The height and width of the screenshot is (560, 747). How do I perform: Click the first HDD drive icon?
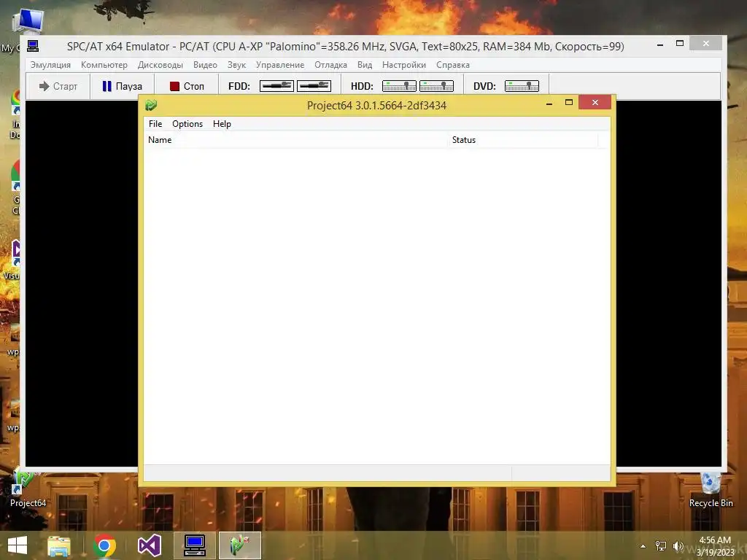coord(399,86)
